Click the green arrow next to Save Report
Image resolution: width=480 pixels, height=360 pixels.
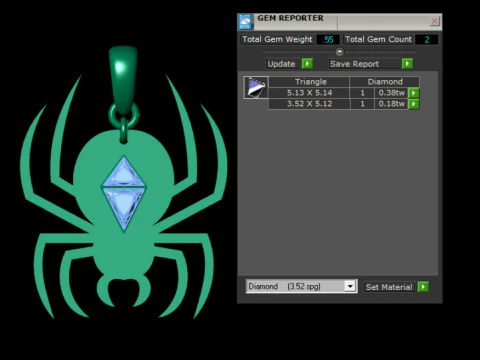click(407, 63)
